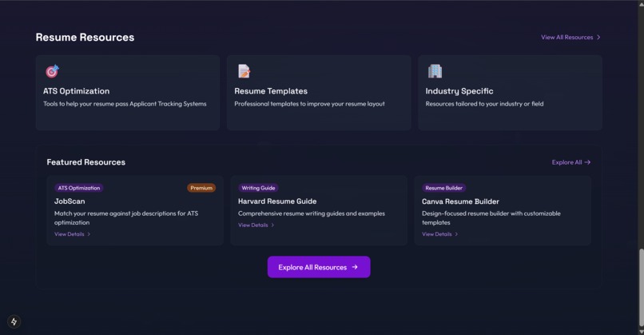Click the Premium badge on JobScan
Screen dimensions: 644x335
pyautogui.click(x=201, y=188)
